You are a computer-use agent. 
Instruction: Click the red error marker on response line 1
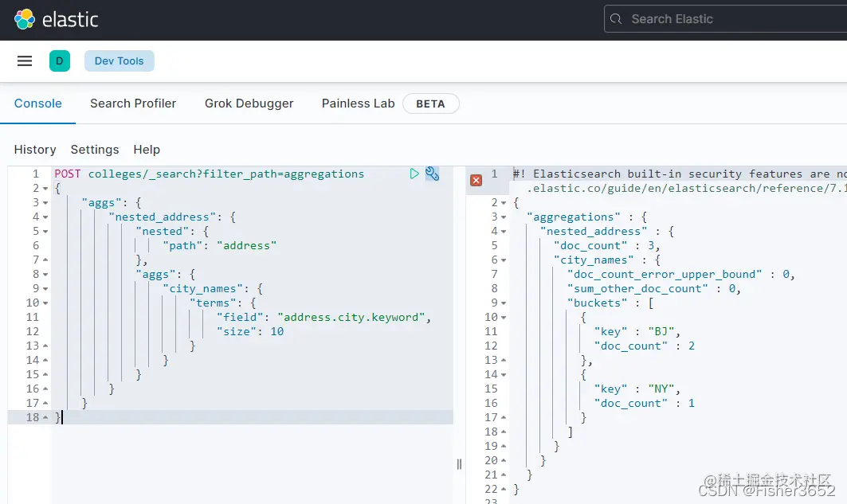click(476, 180)
